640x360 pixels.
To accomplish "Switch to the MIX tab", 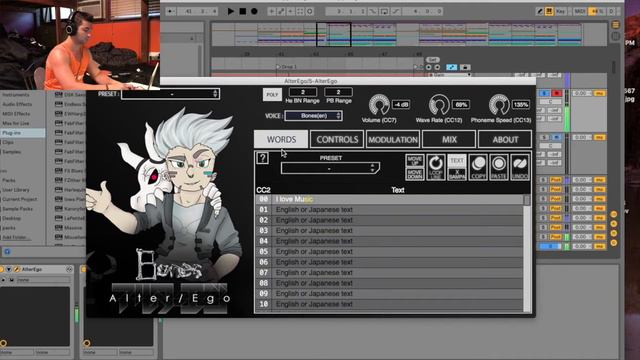I will 449,139.
